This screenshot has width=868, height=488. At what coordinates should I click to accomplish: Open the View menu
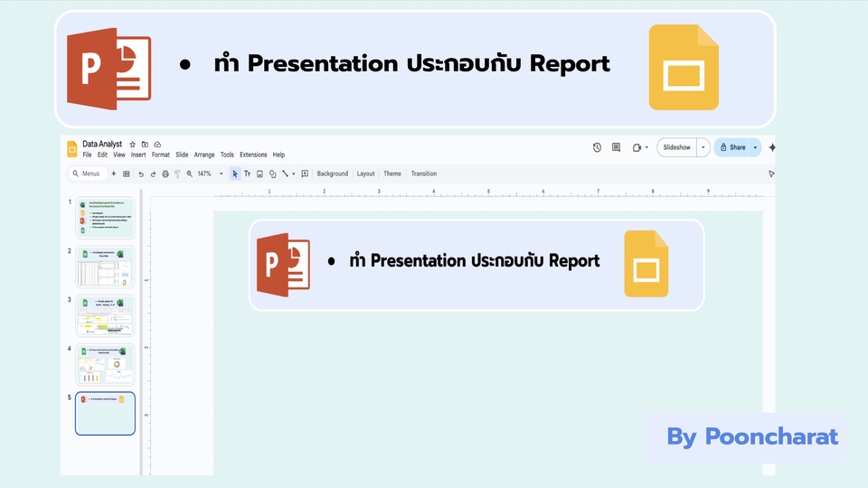tap(119, 155)
